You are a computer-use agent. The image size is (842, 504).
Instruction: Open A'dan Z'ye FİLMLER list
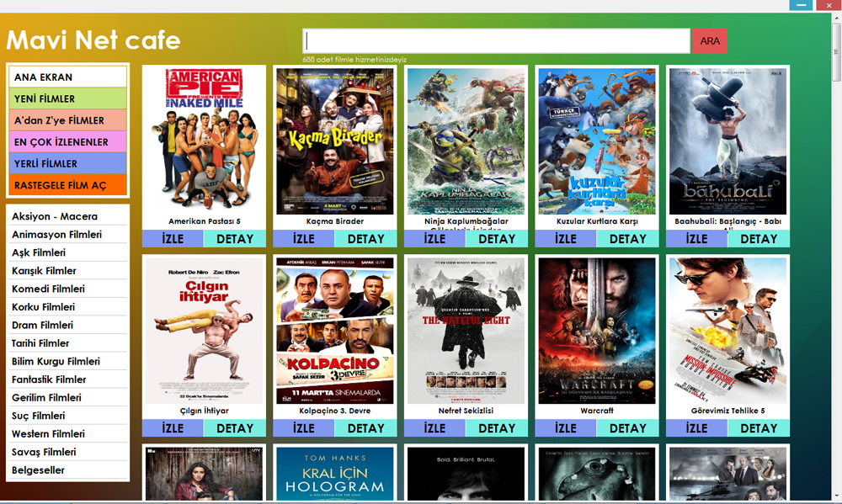pyautogui.click(x=67, y=120)
